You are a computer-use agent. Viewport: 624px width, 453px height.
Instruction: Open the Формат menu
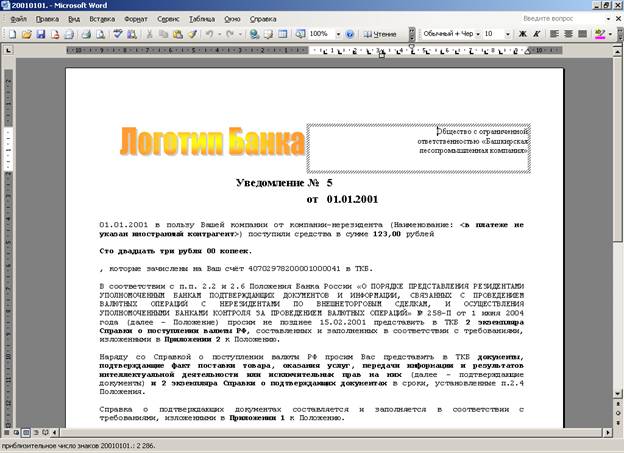(x=137, y=19)
